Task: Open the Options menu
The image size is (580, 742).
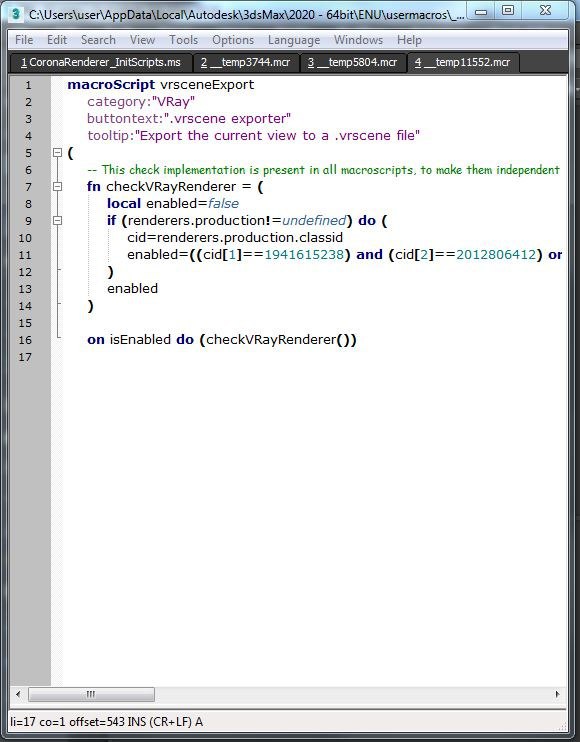Action: pyautogui.click(x=233, y=40)
